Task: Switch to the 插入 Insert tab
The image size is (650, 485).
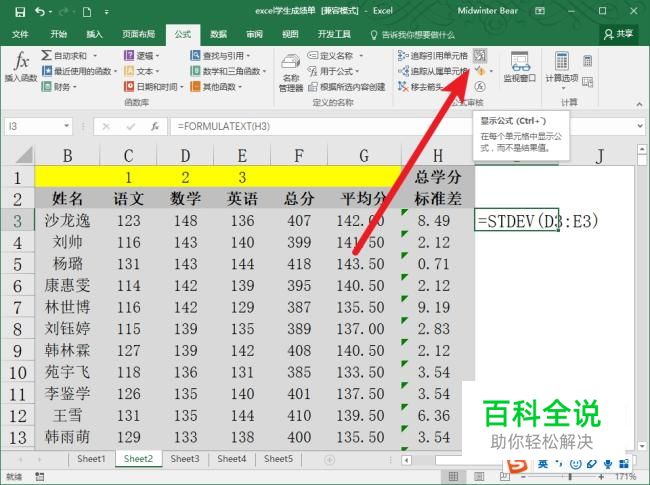Action: click(x=94, y=34)
